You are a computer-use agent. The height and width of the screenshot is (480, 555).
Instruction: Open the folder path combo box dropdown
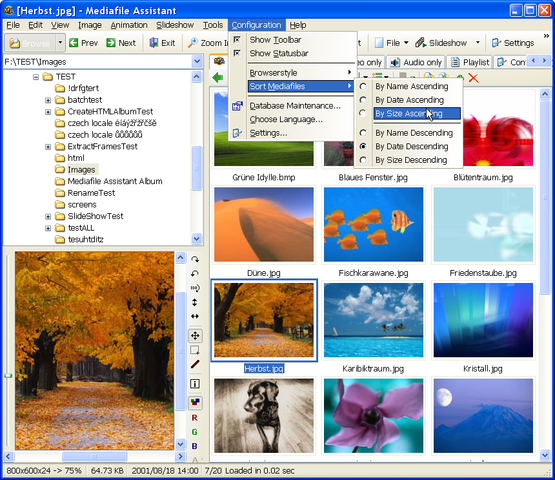coord(197,62)
